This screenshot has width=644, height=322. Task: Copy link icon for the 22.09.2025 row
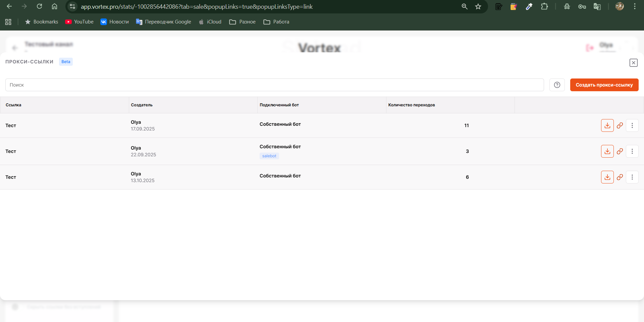(620, 151)
